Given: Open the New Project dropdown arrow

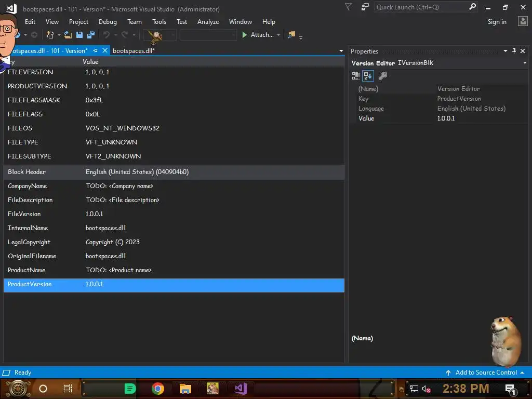Looking at the screenshot, I should tap(59, 35).
